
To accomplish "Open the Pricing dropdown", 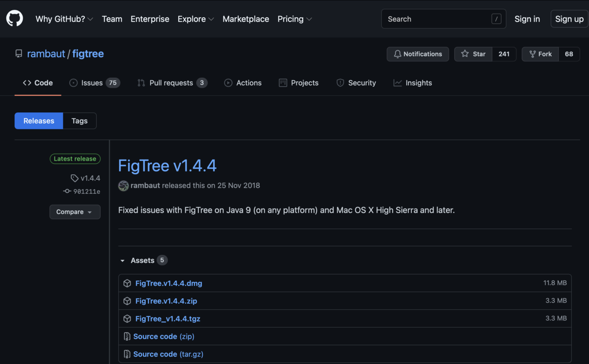I will pyautogui.click(x=294, y=19).
